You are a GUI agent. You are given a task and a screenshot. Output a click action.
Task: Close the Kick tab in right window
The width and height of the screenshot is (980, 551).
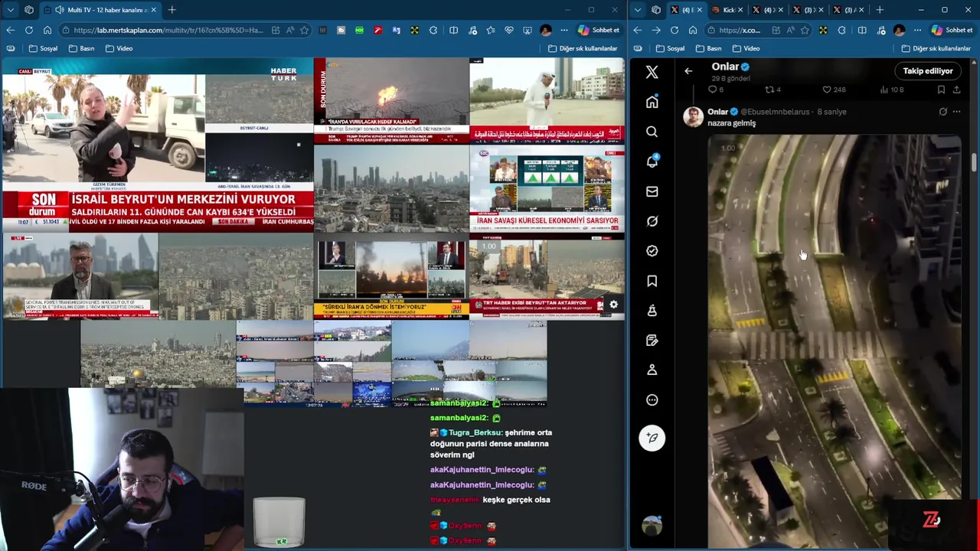pos(739,10)
